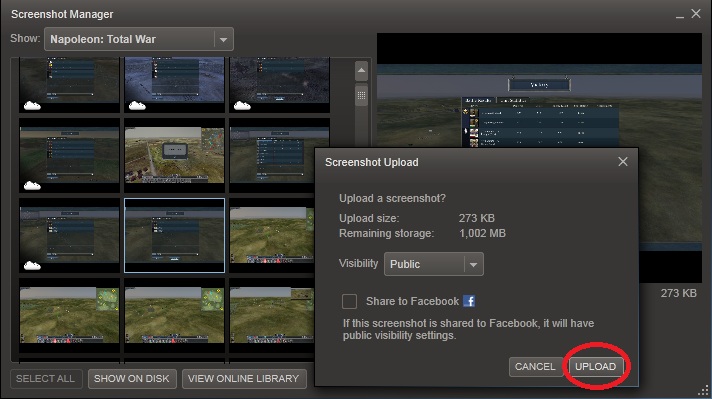Click the scrollbar up arrow in thumbnail list
The height and width of the screenshot is (399, 712).
pyautogui.click(x=361, y=70)
